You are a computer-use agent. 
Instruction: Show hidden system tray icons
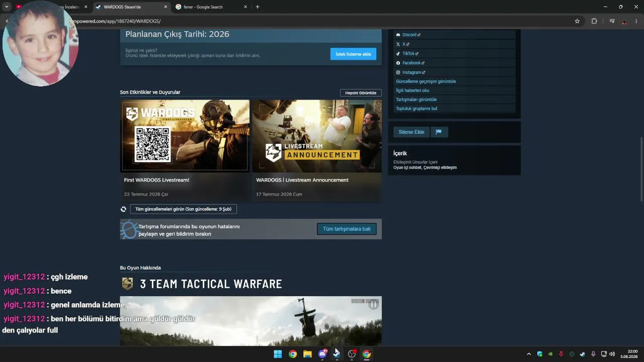pos(529,354)
